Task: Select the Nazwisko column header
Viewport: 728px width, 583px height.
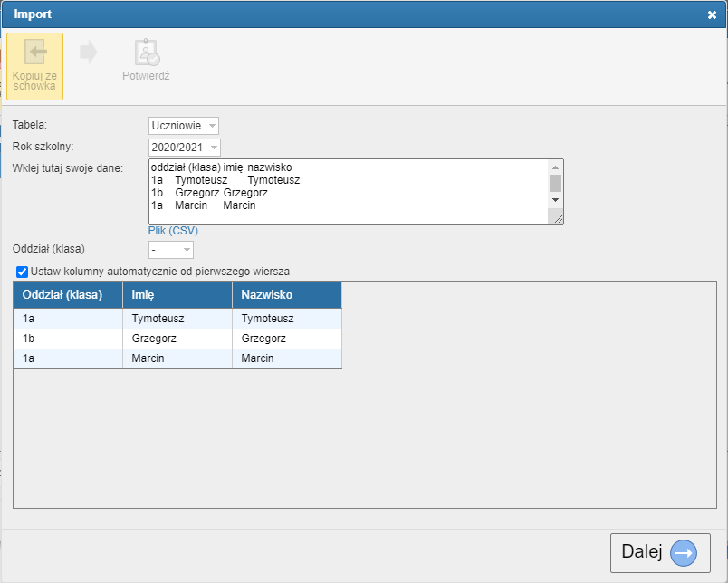Action: point(287,295)
